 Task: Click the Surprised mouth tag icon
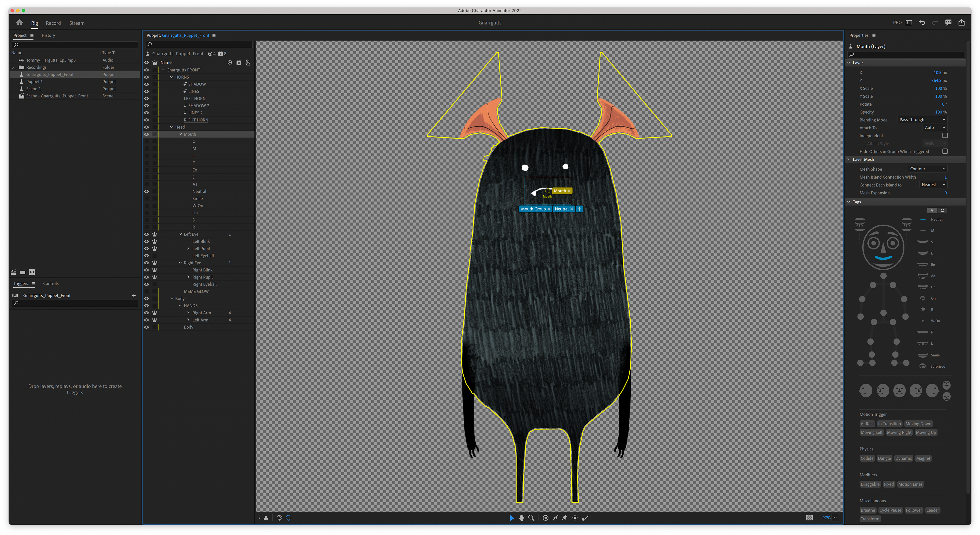click(923, 366)
